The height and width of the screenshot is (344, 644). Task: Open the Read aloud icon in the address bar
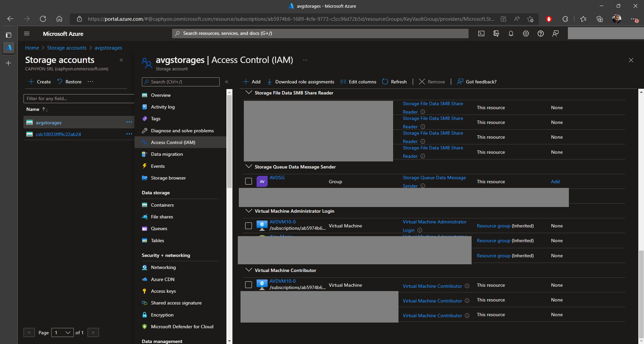(x=517, y=19)
